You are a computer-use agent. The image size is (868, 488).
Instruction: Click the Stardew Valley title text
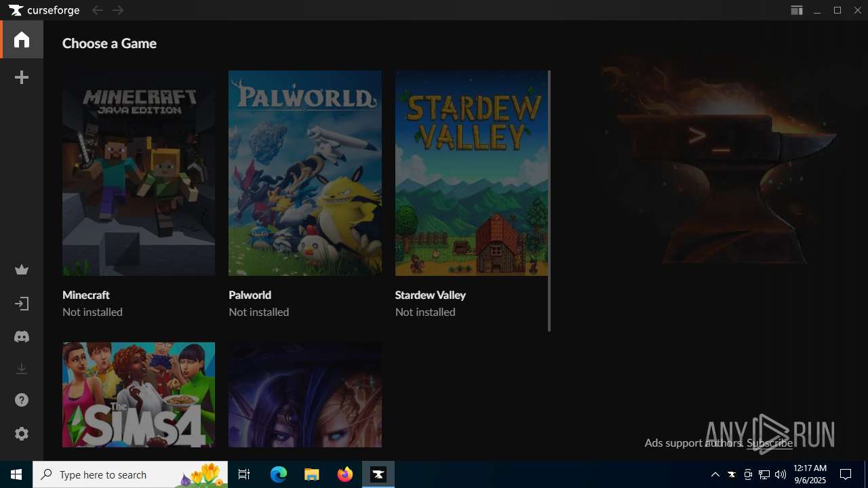[x=431, y=295]
